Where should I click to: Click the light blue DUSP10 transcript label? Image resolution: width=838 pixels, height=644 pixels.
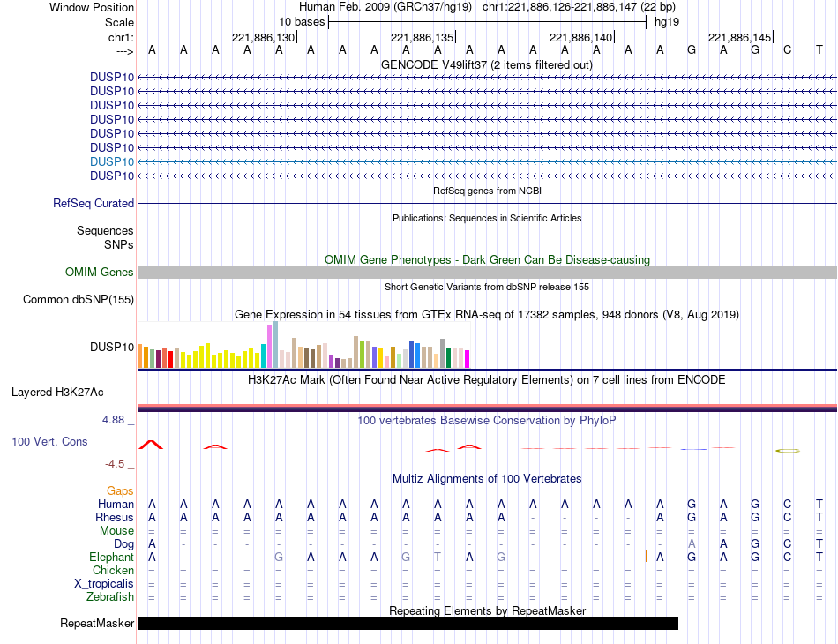(x=112, y=161)
